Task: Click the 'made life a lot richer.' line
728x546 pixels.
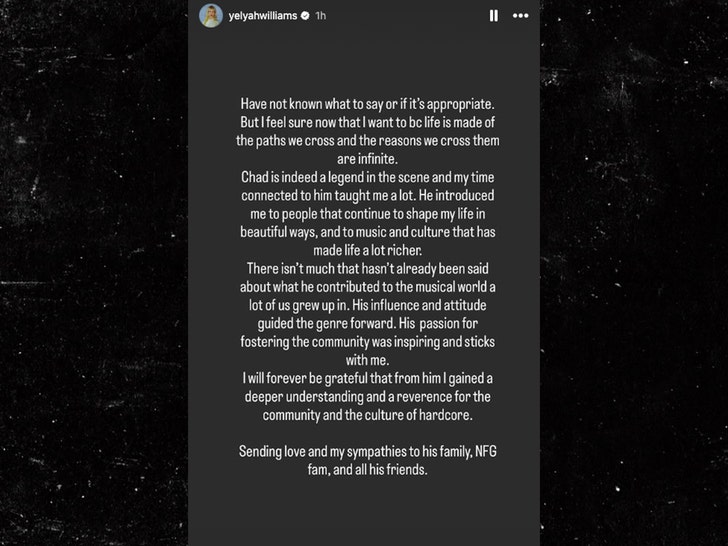Action: coord(367,250)
